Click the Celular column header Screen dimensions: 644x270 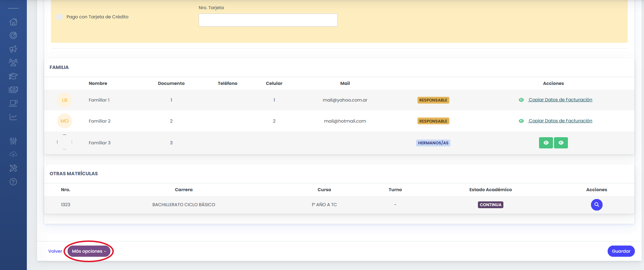(274, 84)
